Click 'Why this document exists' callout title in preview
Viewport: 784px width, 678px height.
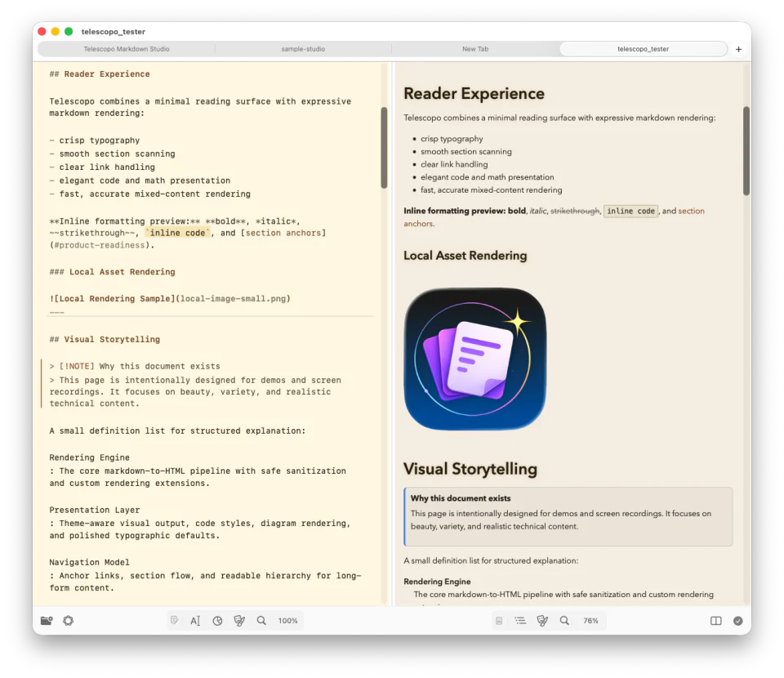[461, 498]
